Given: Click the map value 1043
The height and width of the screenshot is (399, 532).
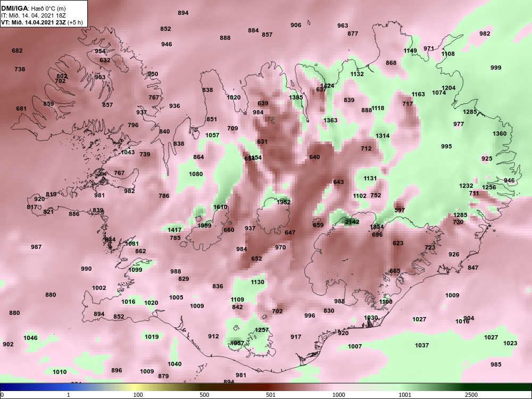Looking at the screenshot, I should (x=128, y=152).
